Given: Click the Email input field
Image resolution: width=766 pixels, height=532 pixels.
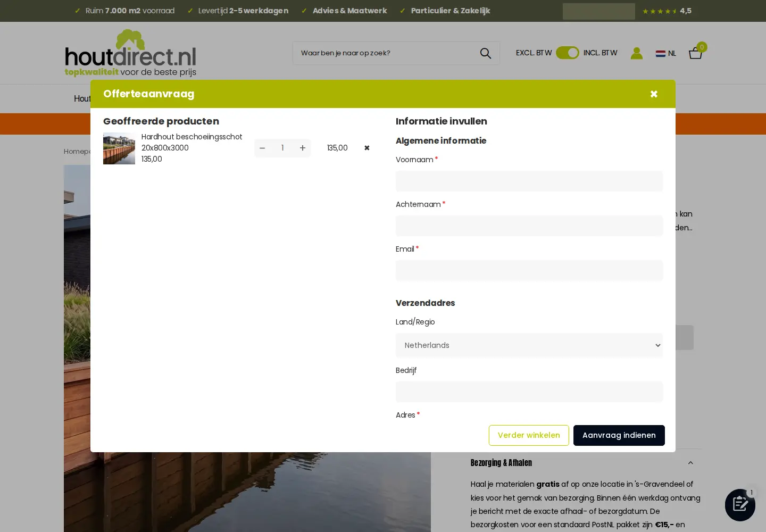Looking at the screenshot, I should tap(529, 271).
